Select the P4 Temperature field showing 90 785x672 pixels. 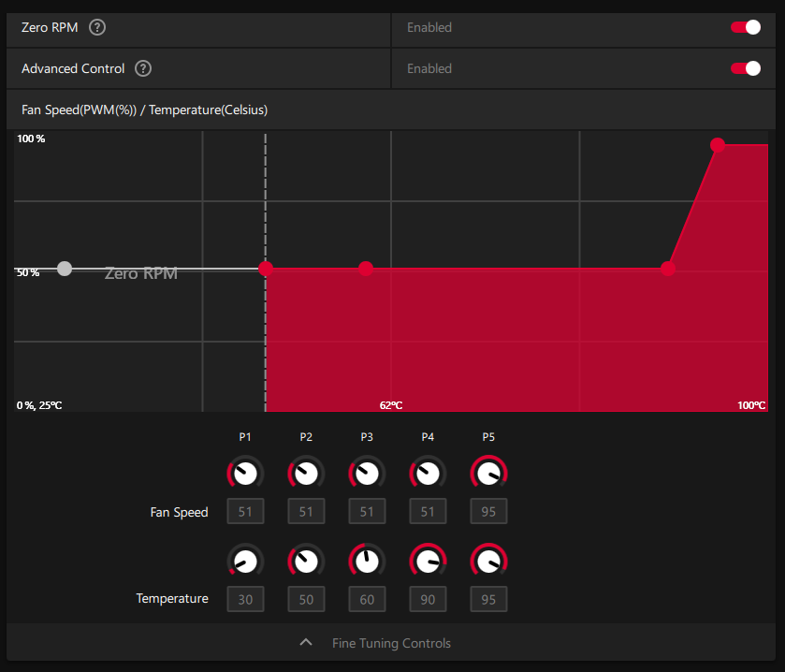[x=428, y=599]
